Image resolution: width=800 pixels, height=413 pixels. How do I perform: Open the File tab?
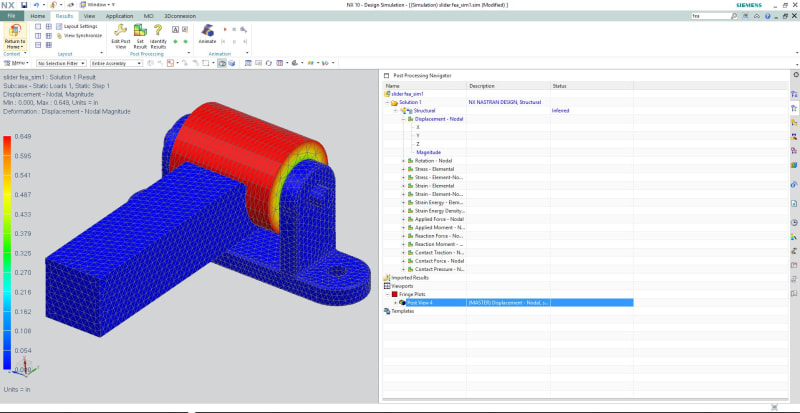pyautogui.click(x=12, y=16)
